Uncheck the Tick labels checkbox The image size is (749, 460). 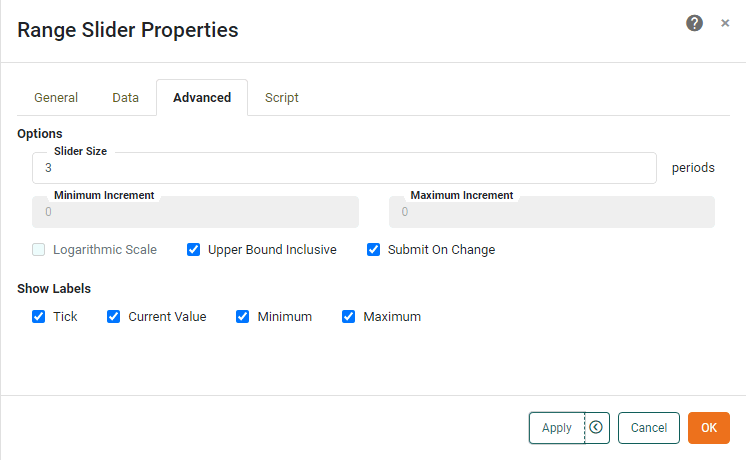coord(39,317)
